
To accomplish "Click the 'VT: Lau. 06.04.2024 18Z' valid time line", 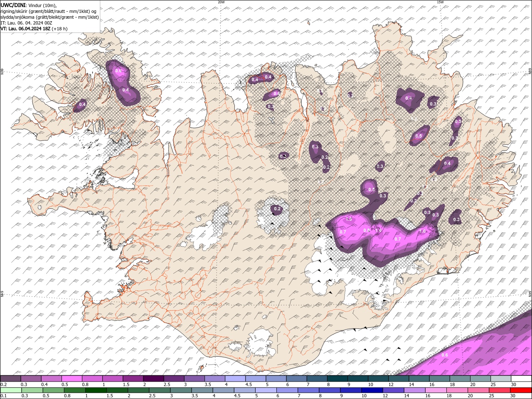I will [x=26, y=29].
